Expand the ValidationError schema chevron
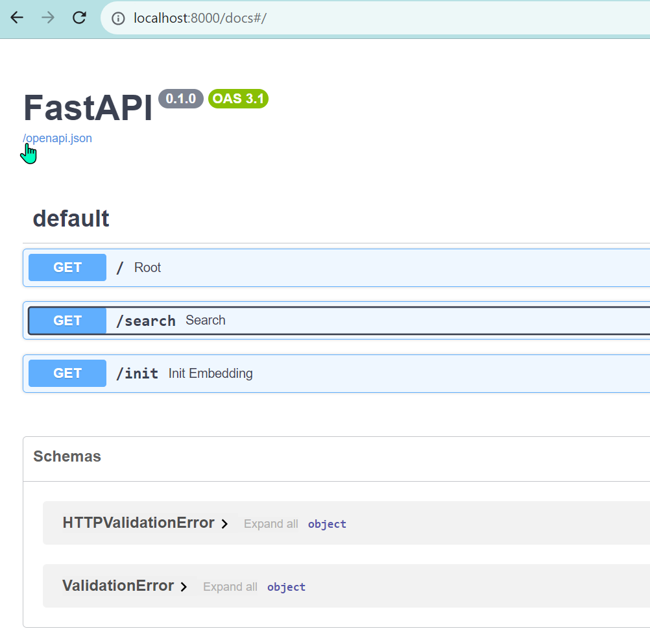650x644 pixels. 184,587
